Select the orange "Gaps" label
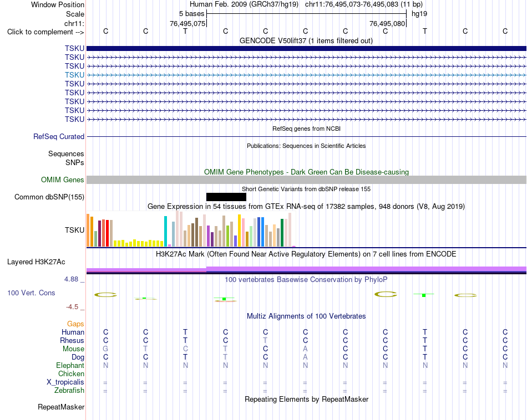 [75, 324]
